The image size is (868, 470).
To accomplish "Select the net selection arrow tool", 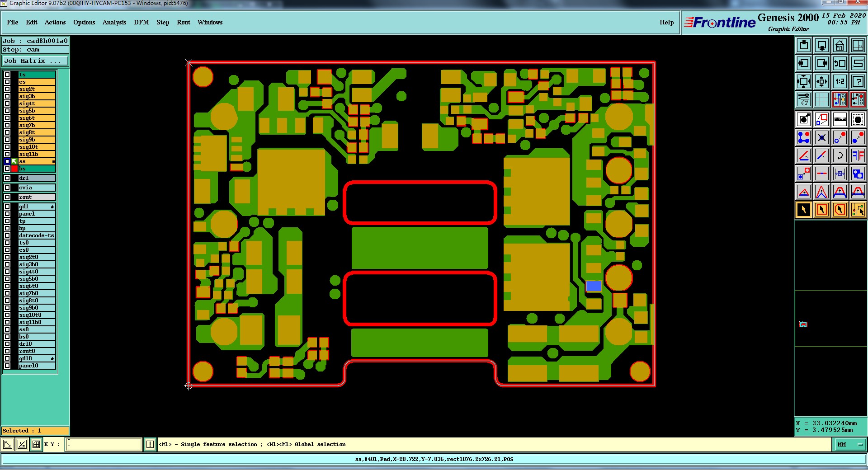I will coord(858,210).
